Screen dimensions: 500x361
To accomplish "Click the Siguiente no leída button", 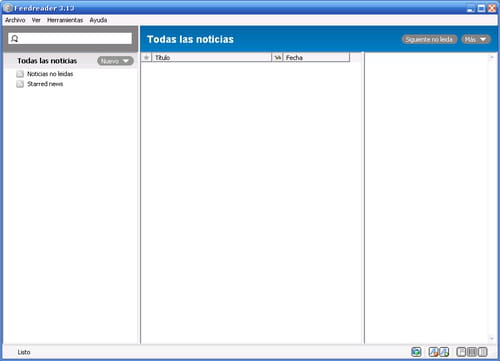I will point(429,39).
